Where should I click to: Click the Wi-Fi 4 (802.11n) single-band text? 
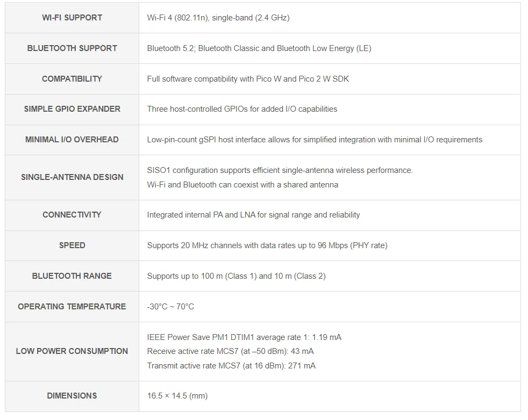pos(218,18)
